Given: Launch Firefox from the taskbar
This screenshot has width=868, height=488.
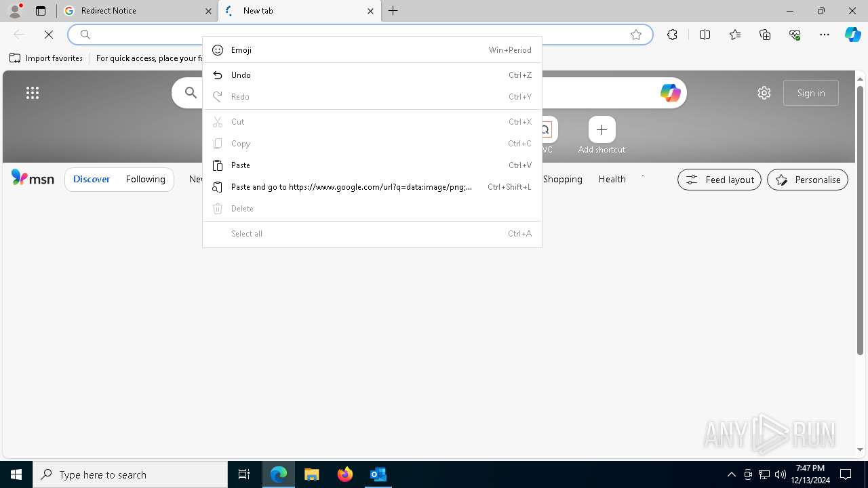Looking at the screenshot, I should (345, 474).
